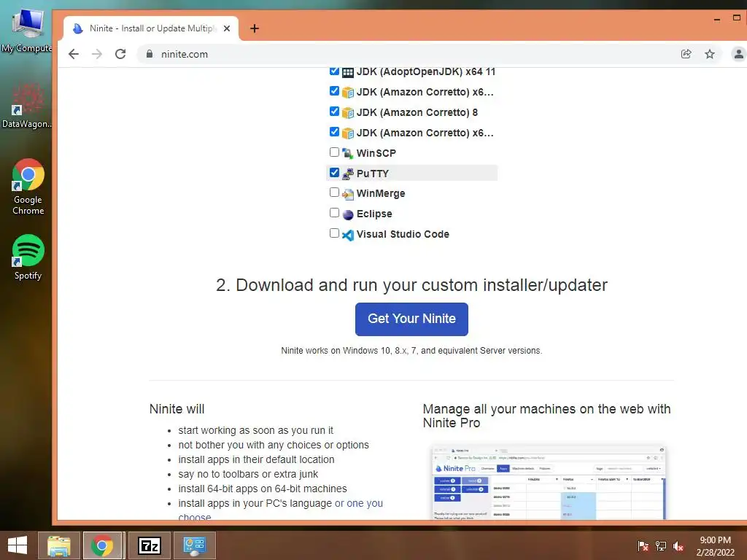The height and width of the screenshot is (560, 747).
Task: Click the padlock site info icon
Action: [x=150, y=54]
